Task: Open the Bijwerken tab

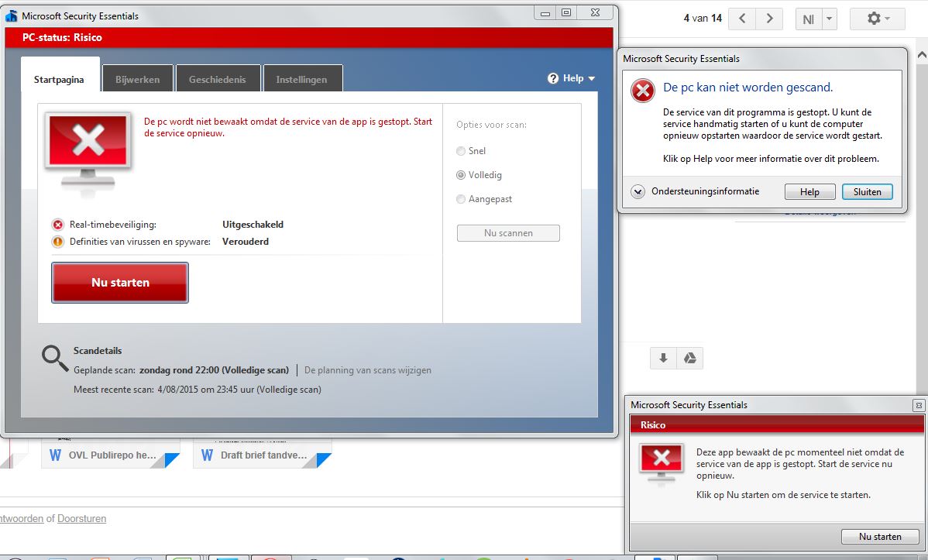Action: click(x=137, y=79)
